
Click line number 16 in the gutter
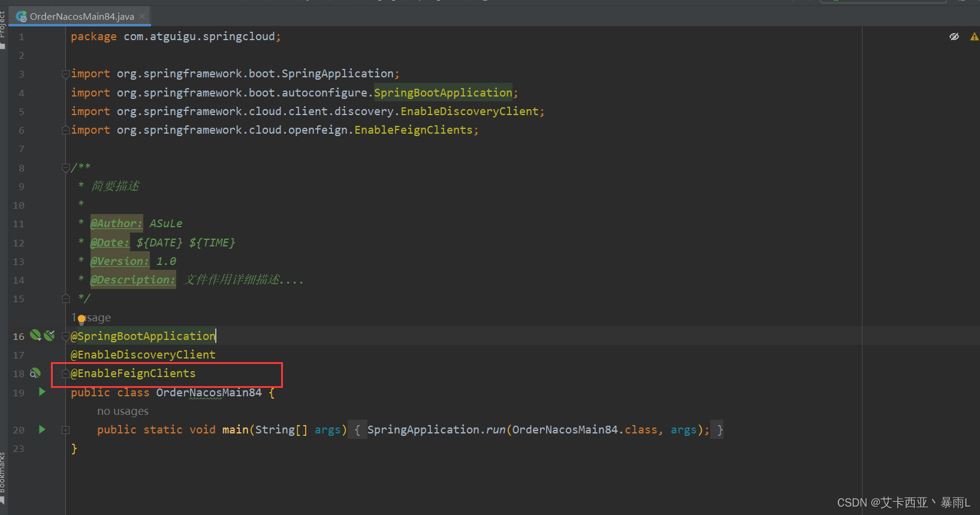point(19,336)
